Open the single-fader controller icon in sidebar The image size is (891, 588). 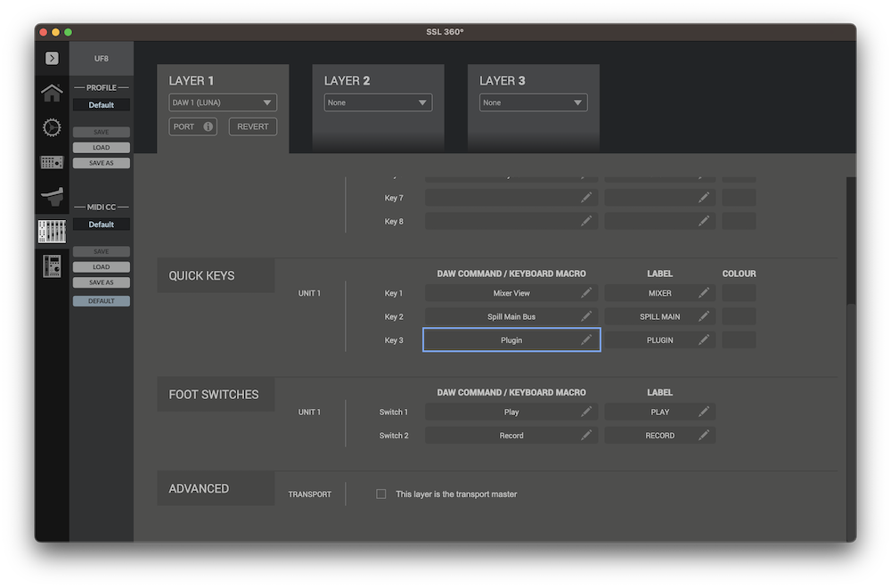52,265
